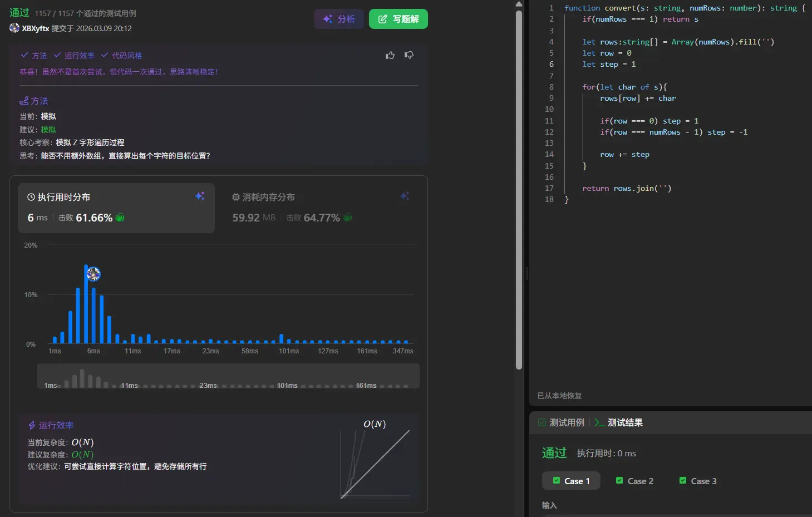Switch to the 测试结果 tab
Image resolution: width=812 pixels, height=517 pixels.
pyautogui.click(x=619, y=422)
